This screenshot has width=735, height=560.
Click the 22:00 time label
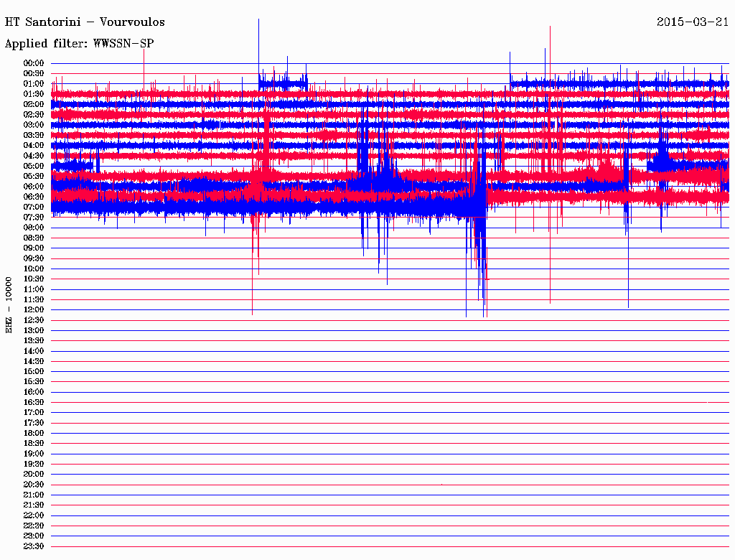tap(34, 515)
